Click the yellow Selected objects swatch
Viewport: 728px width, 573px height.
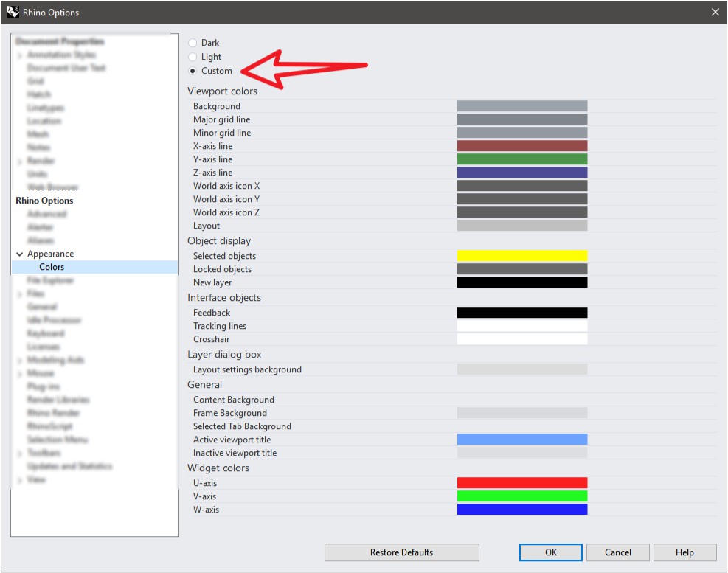point(522,255)
